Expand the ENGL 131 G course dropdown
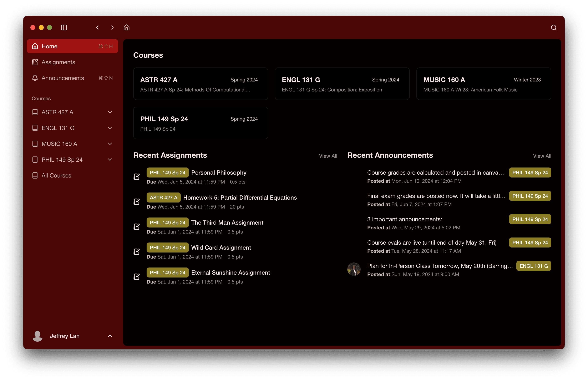Viewport: 588px width, 380px height. pyautogui.click(x=110, y=127)
